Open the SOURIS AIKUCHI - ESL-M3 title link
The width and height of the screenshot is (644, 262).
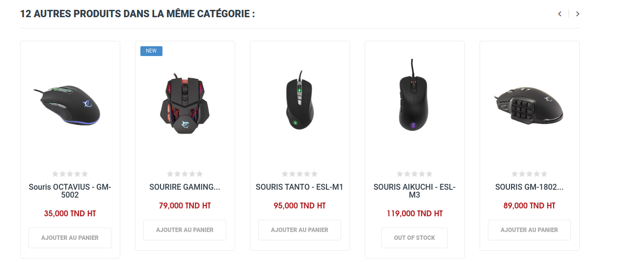click(x=415, y=191)
